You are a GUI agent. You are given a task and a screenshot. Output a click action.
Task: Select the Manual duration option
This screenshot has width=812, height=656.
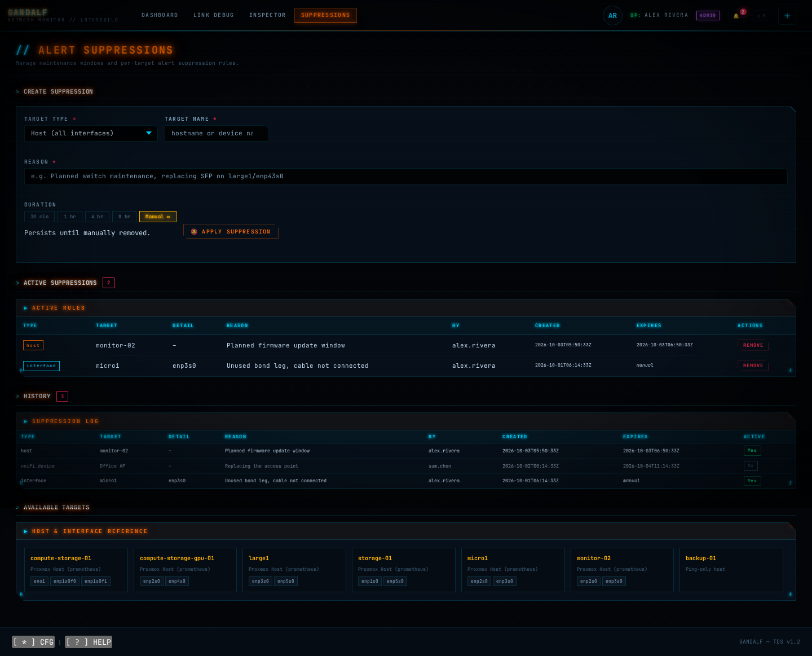tap(158, 217)
